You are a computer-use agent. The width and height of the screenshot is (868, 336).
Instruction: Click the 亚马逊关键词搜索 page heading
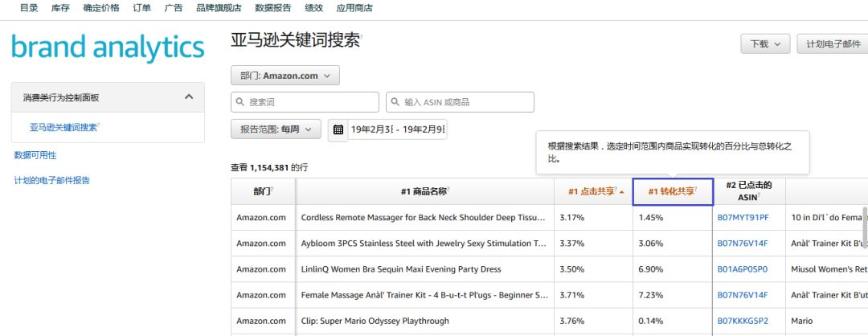click(295, 40)
